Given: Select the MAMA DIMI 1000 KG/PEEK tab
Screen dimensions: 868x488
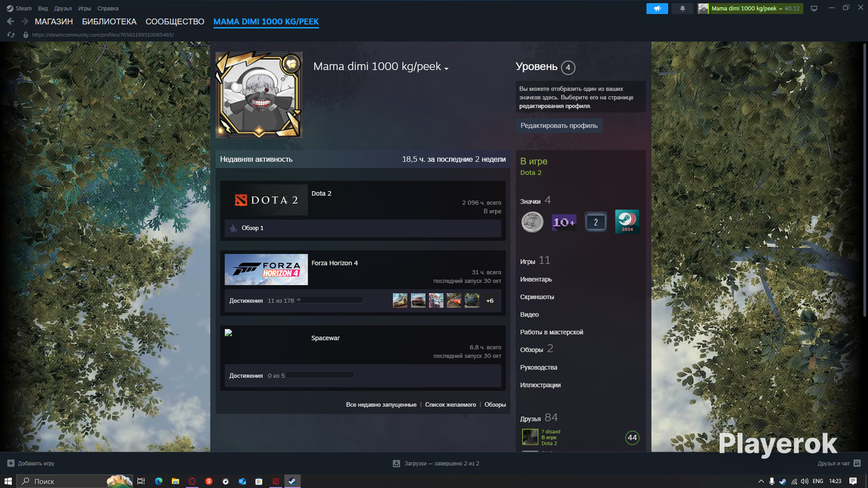Looking at the screenshot, I should pos(266,21).
